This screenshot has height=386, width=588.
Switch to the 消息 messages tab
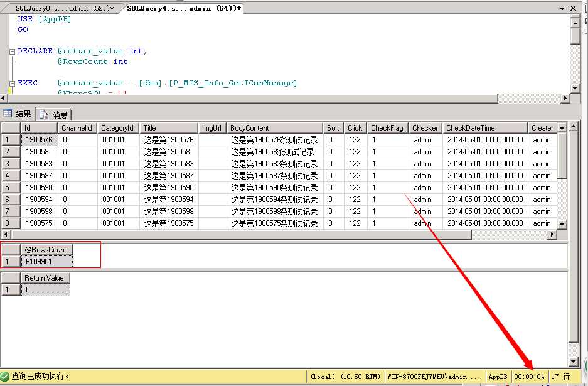[55, 114]
